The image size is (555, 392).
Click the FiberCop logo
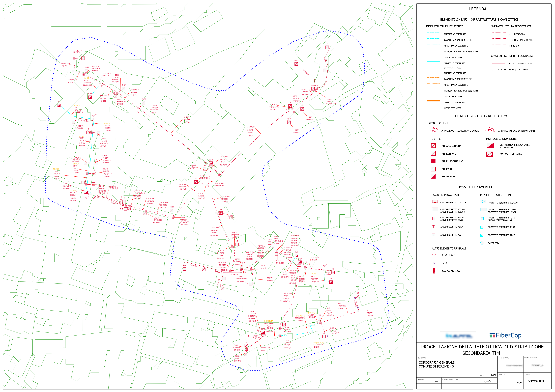[x=505, y=336]
